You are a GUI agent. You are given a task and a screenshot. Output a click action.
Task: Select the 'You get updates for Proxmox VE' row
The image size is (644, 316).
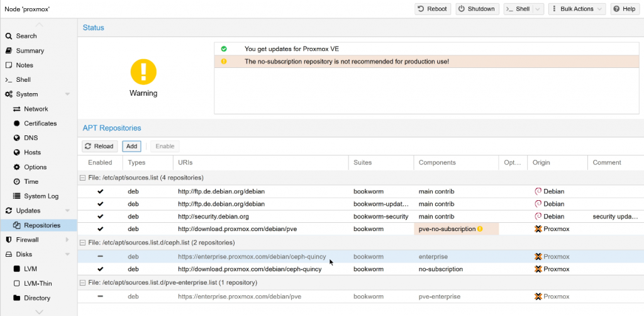pyautogui.click(x=427, y=49)
